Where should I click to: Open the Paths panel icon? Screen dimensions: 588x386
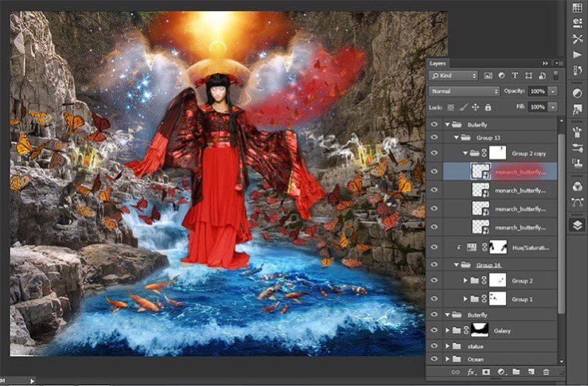(578, 202)
